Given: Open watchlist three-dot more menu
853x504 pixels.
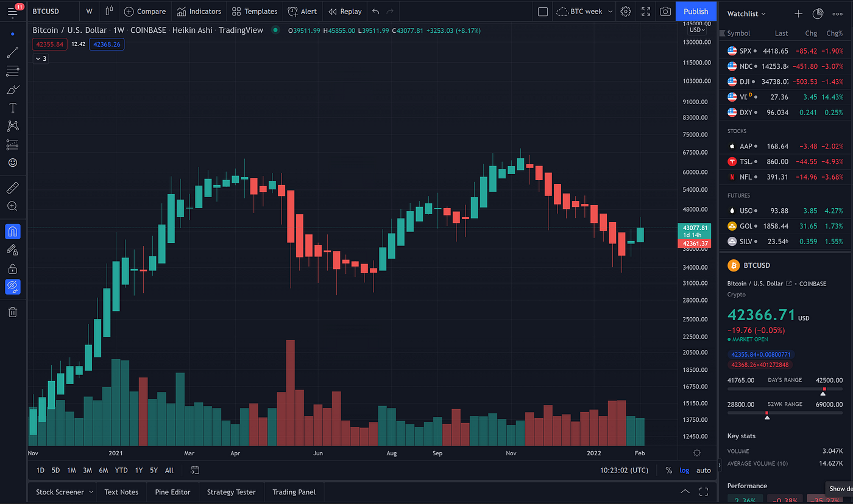Looking at the screenshot, I should pyautogui.click(x=837, y=13).
